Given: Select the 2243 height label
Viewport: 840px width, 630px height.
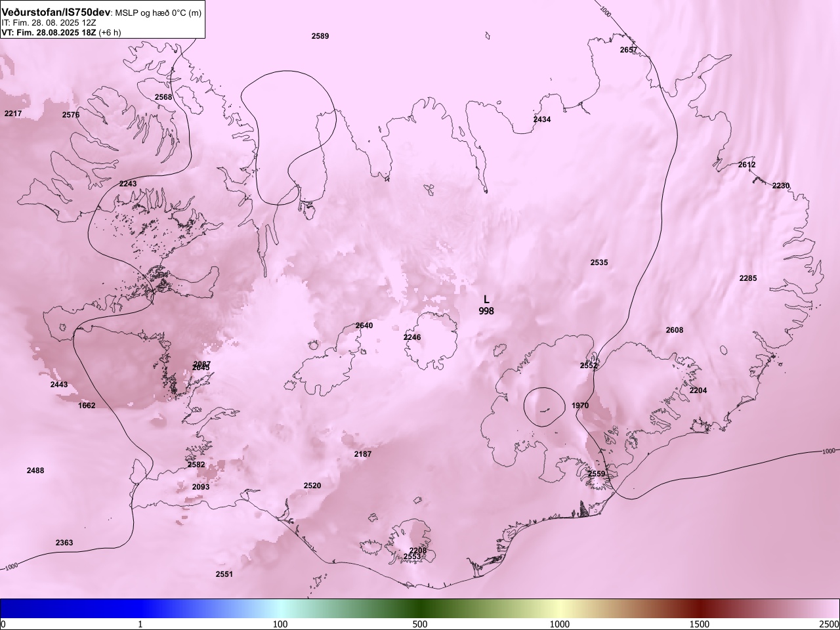Looking at the screenshot, I should coord(128,184).
